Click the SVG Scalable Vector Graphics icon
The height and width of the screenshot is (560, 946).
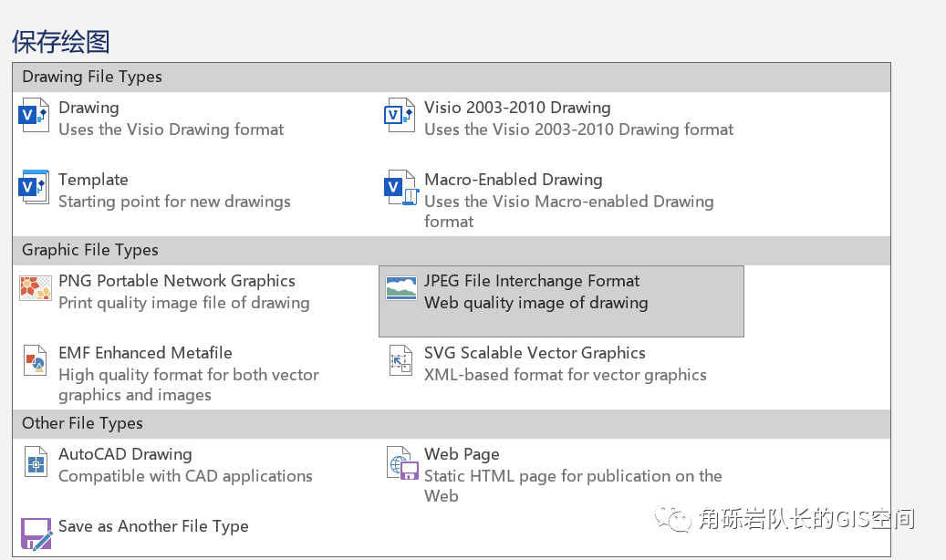click(x=400, y=360)
